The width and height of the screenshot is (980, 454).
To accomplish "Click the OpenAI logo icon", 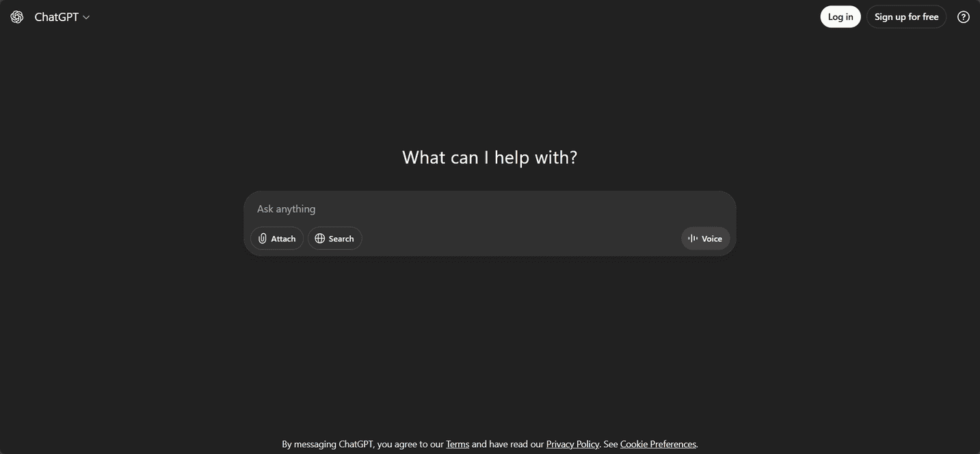I will click(x=17, y=17).
